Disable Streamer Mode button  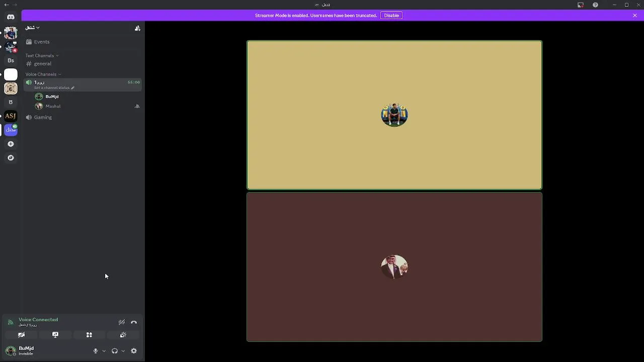[x=391, y=16]
